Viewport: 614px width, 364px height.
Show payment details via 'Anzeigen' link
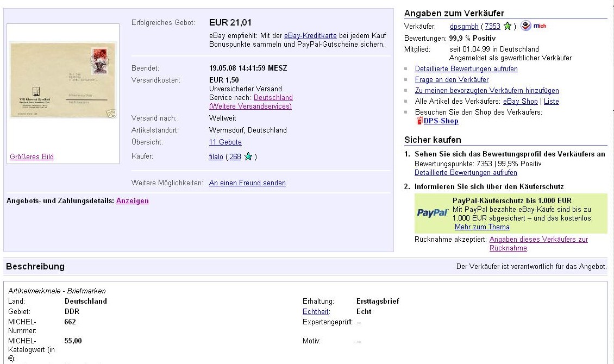[x=132, y=201]
